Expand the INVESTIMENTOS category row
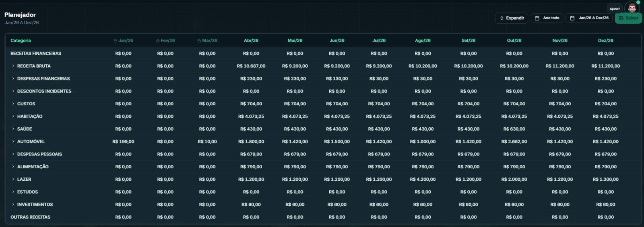 click(x=13, y=205)
